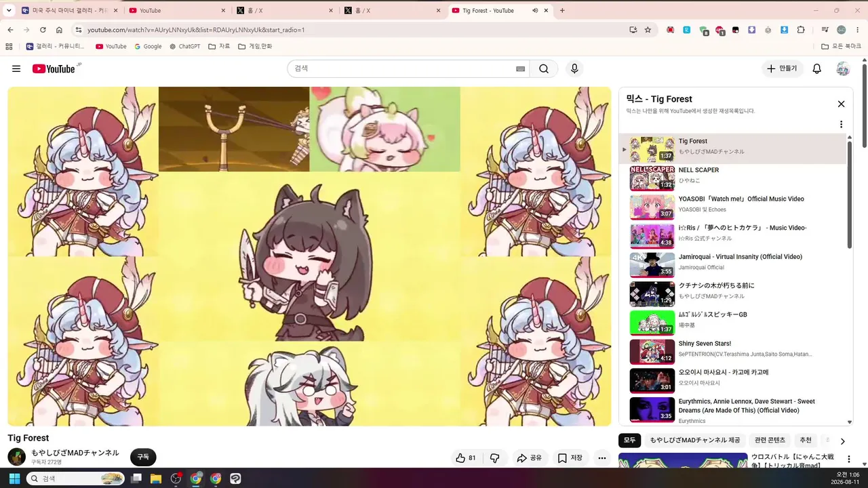Viewport: 868px width, 488px height.
Task: Click the Windows taskbar search box
Action: (x=76, y=479)
